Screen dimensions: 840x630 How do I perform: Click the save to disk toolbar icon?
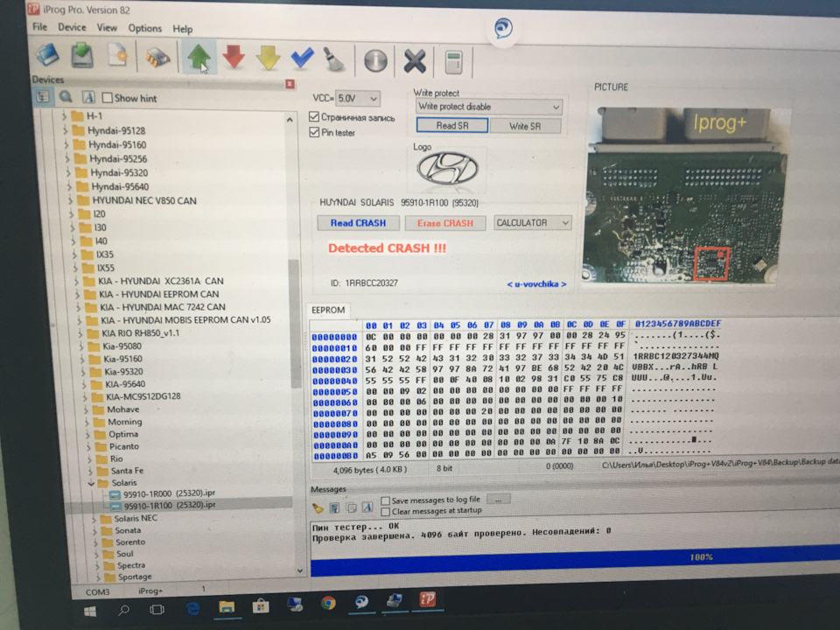82,56
